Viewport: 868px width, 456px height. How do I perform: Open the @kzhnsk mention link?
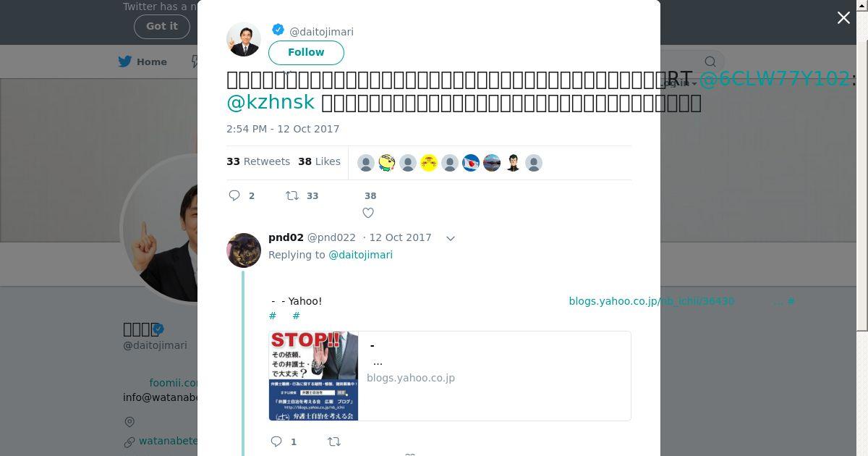[271, 102]
